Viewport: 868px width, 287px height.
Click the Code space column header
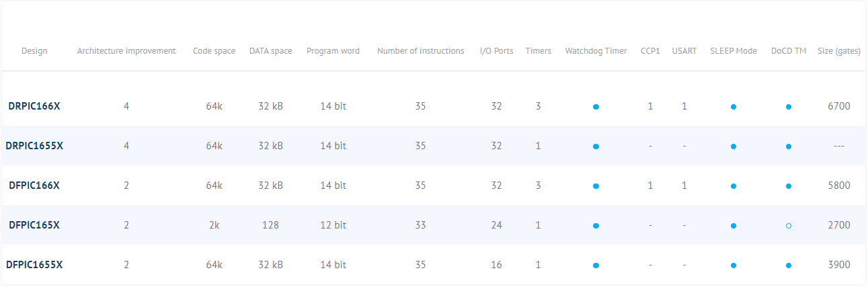pyautogui.click(x=214, y=51)
